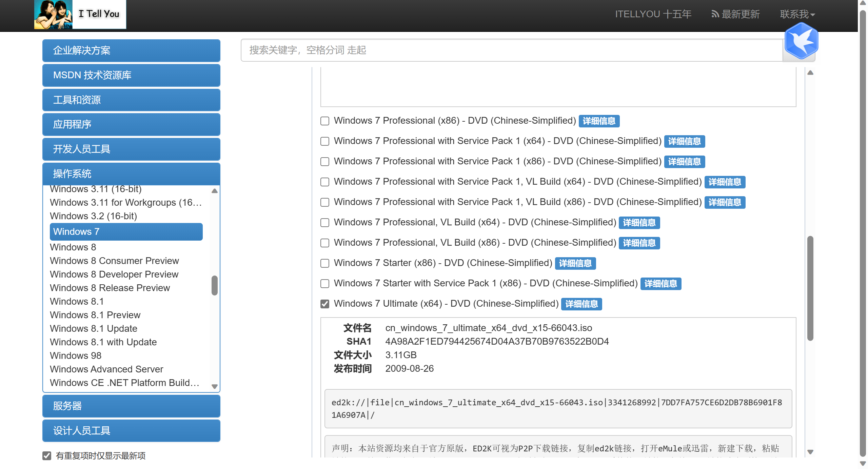
Task: Open the 联系我 dropdown menu
Action: 797,14
